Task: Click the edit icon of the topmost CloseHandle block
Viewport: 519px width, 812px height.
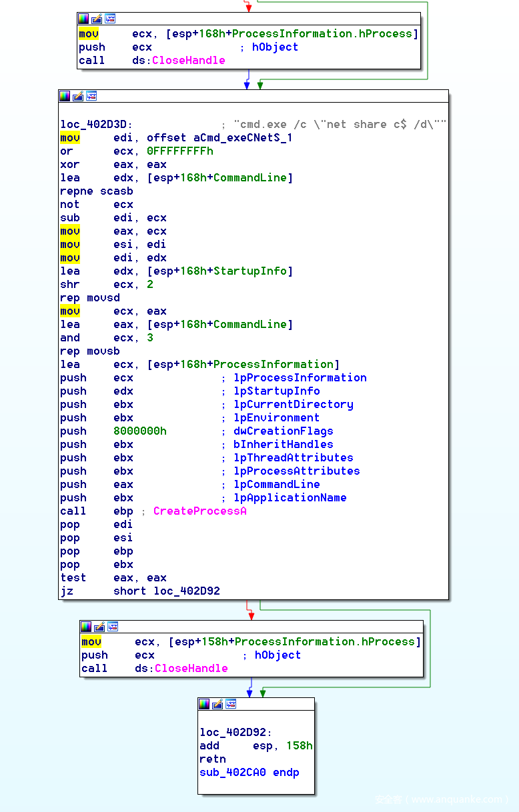Action: [x=97, y=19]
